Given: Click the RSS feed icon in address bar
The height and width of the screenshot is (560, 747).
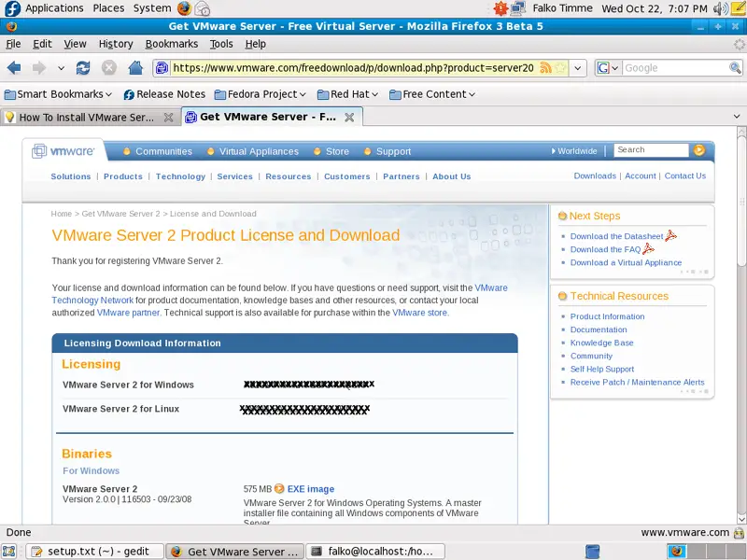Looking at the screenshot, I should click(x=545, y=68).
